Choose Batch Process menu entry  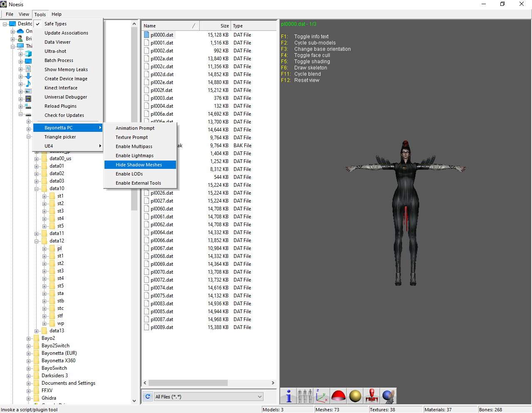click(x=68, y=60)
